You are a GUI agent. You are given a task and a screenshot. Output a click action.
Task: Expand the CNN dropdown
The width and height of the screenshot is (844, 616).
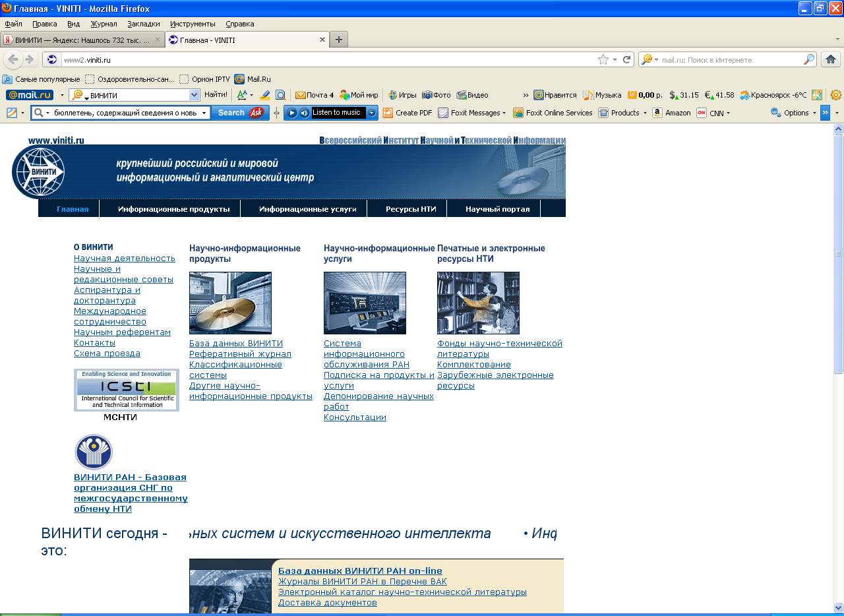(x=728, y=113)
